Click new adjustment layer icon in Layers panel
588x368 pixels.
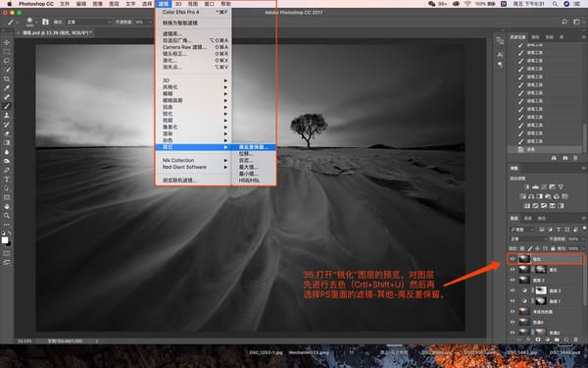click(x=547, y=340)
